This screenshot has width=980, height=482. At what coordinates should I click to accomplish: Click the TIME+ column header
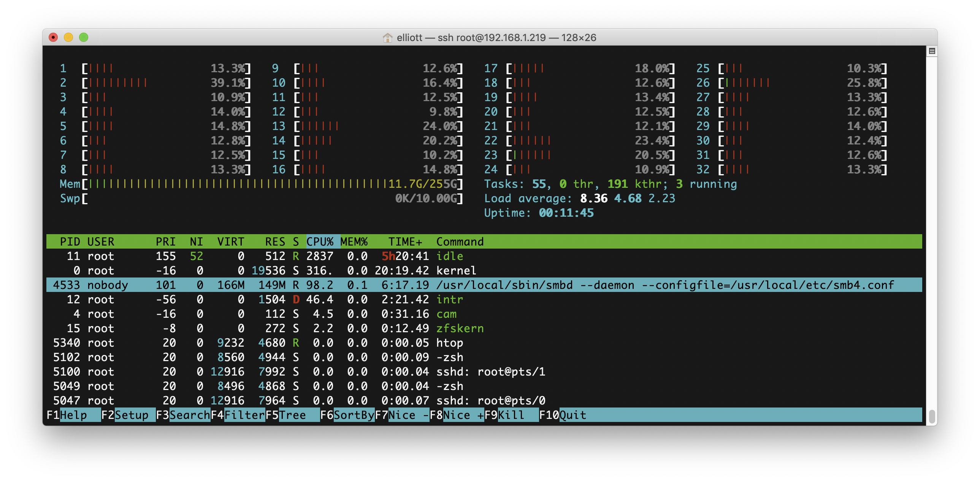405,242
